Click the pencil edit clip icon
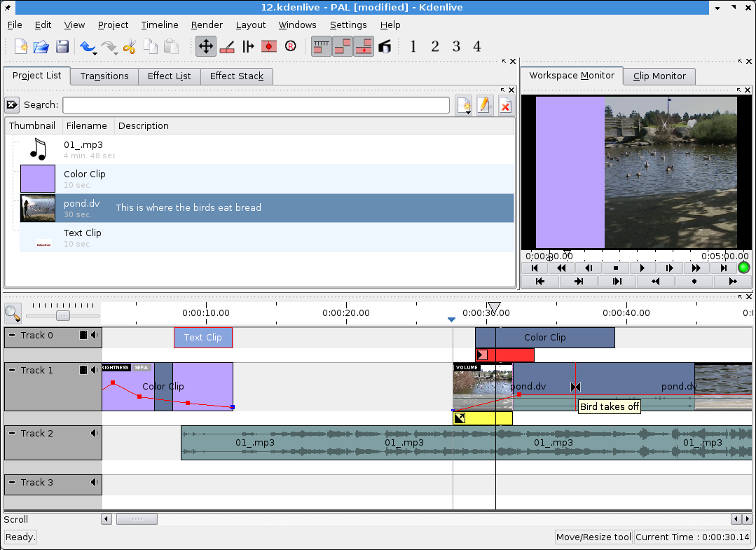The height and width of the screenshot is (550, 756). pos(484,106)
